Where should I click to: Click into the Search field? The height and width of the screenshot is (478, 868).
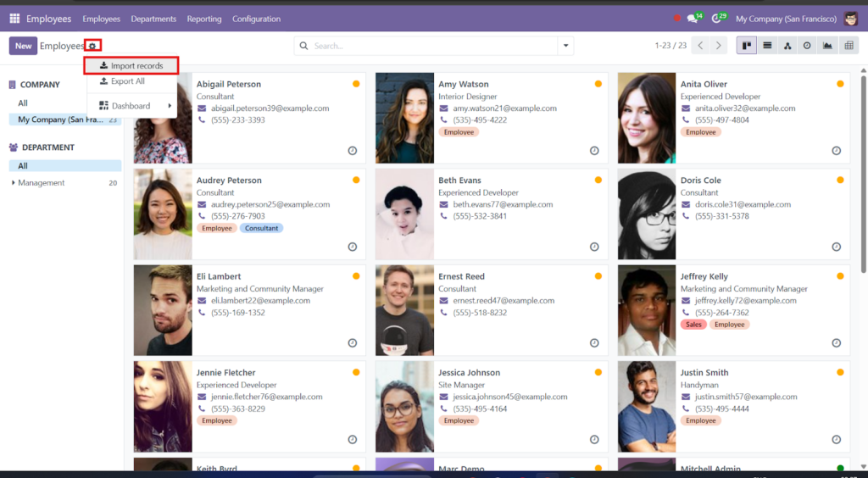tap(435, 46)
